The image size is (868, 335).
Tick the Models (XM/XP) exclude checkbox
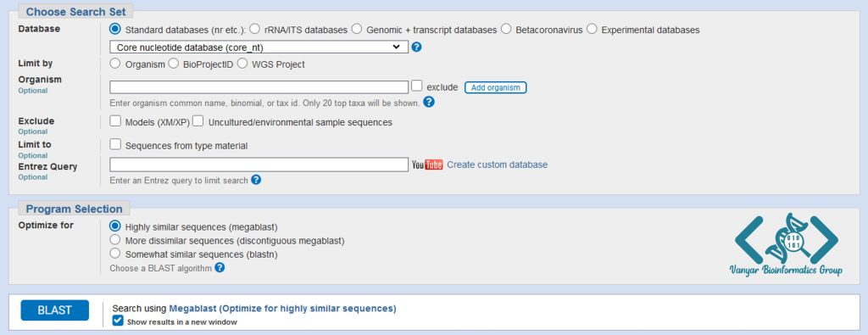click(115, 120)
